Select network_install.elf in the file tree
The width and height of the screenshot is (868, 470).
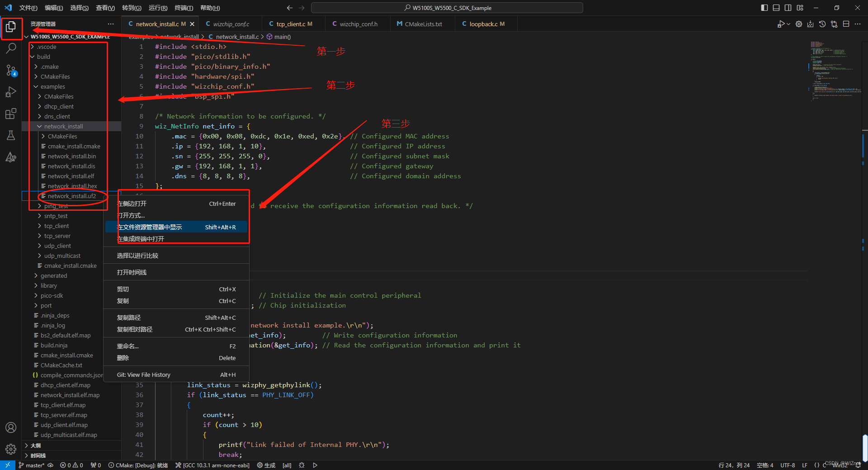pos(71,176)
